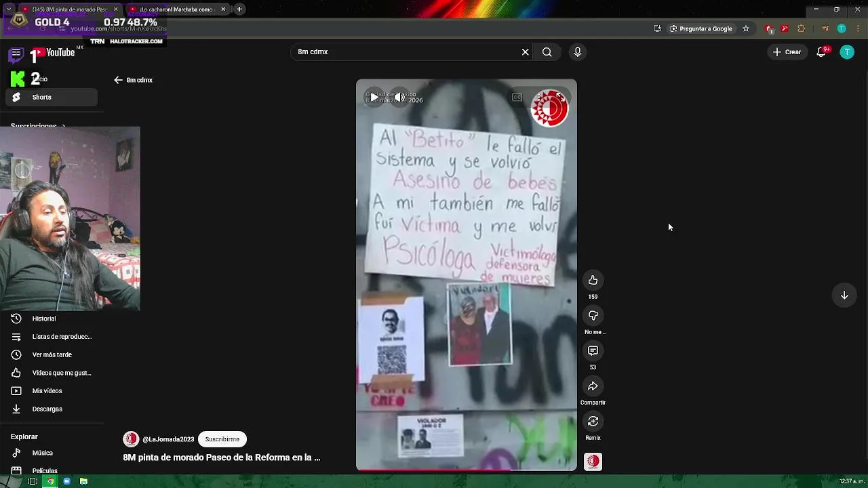Open Chrome tab search dropdown
The width and height of the screenshot is (868, 488).
(8, 9)
